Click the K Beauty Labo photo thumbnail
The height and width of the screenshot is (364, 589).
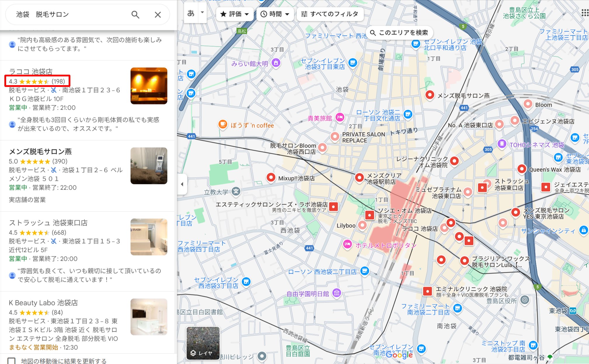tap(149, 317)
